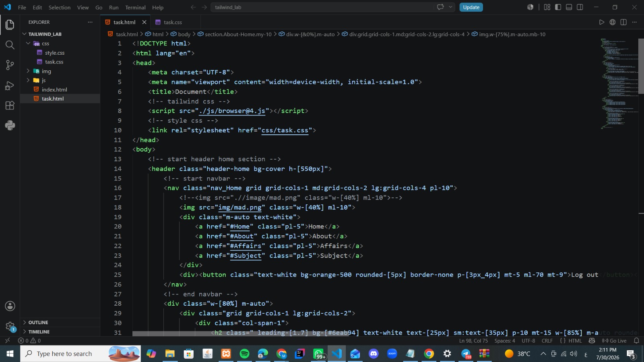Collapse the css folder

click(45, 43)
